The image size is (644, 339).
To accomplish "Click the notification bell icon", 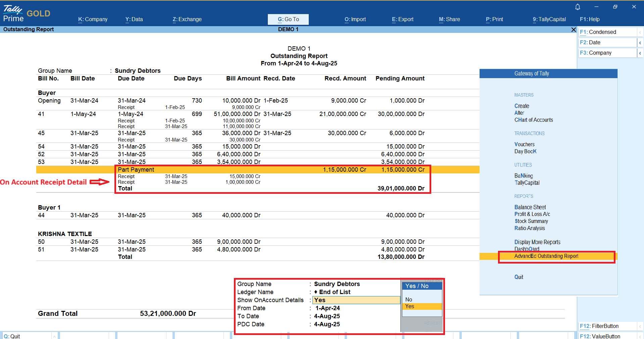I will point(577,7).
